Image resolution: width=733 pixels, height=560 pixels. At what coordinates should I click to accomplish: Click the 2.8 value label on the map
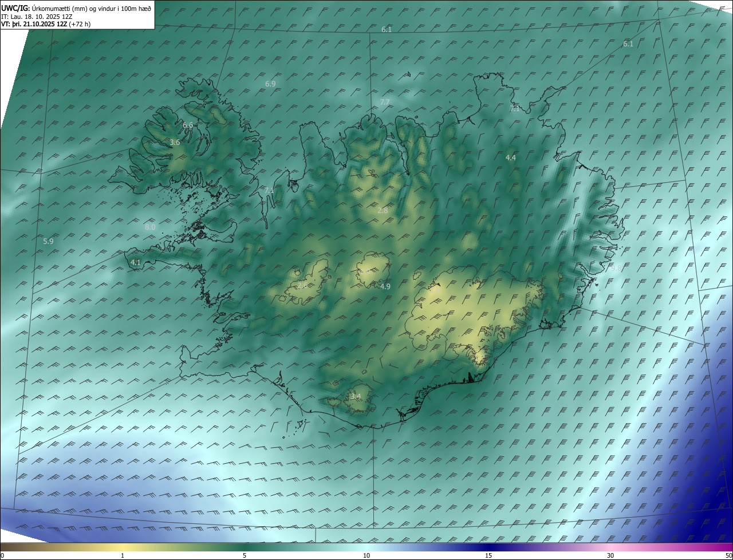click(x=383, y=211)
